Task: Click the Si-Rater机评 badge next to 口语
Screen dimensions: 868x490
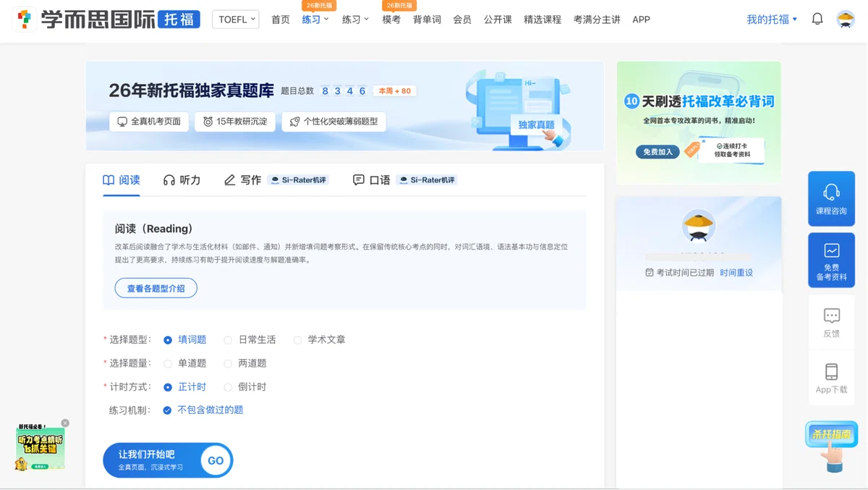Action: [427, 179]
